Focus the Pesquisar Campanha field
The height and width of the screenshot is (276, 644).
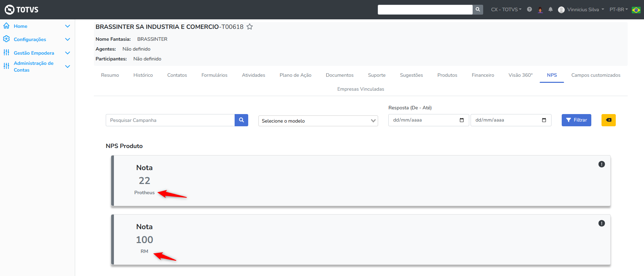coord(170,120)
